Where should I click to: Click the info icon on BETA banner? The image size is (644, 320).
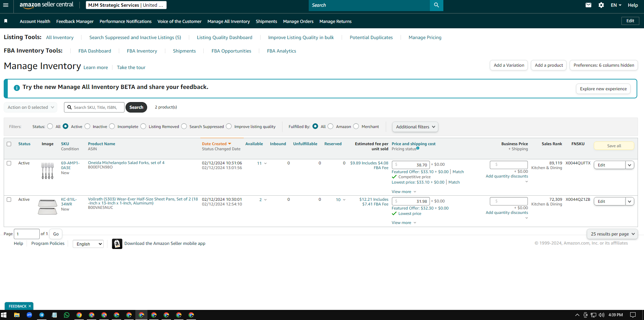[x=16, y=88]
